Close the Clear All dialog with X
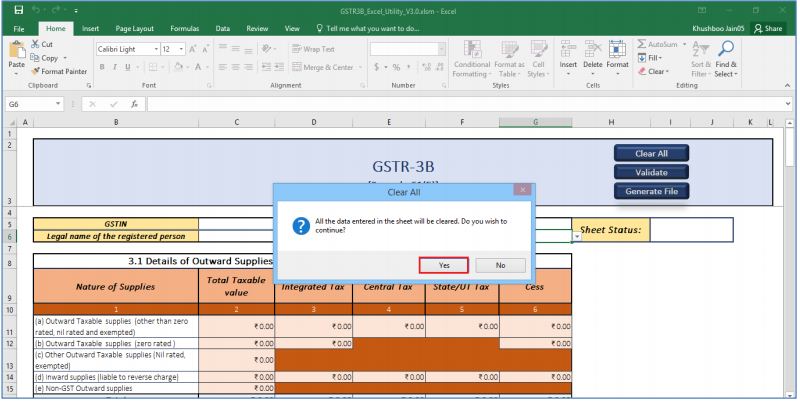This screenshot has height=401, width=800. click(x=522, y=190)
